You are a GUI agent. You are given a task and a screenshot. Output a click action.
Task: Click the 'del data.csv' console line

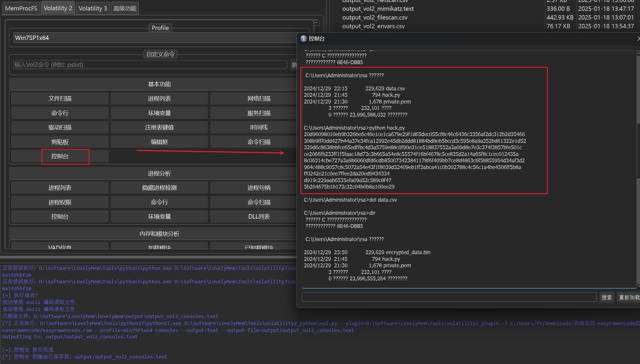pyautogui.click(x=350, y=200)
